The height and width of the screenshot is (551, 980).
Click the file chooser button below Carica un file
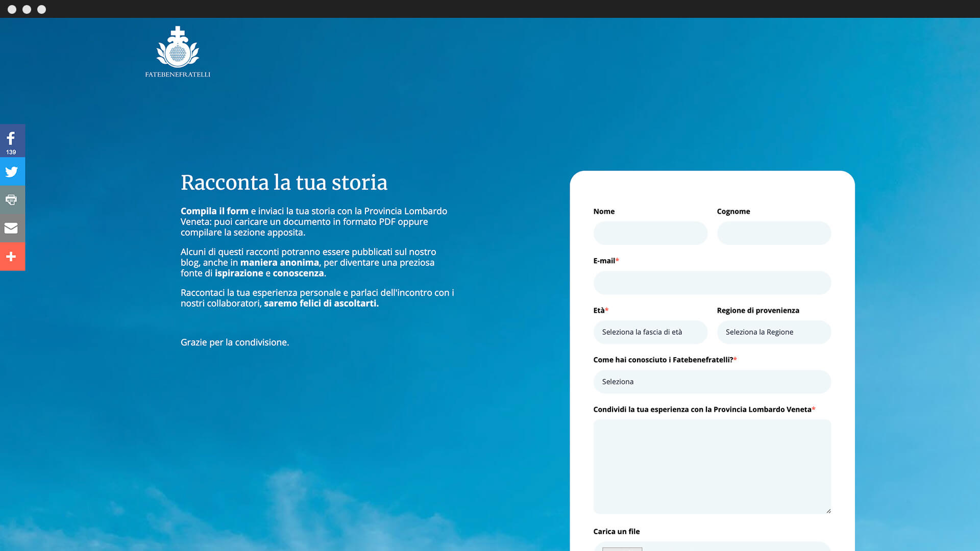(x=622, y=548)
